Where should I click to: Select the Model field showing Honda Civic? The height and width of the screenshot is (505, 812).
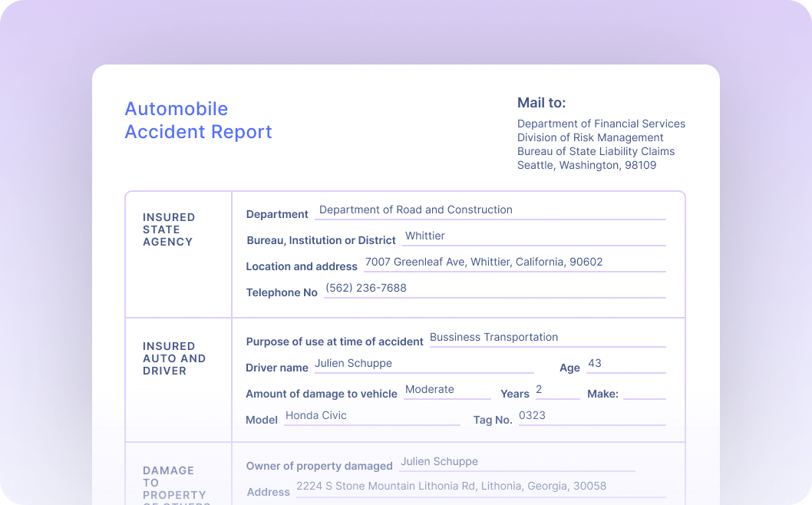point(372,414)
